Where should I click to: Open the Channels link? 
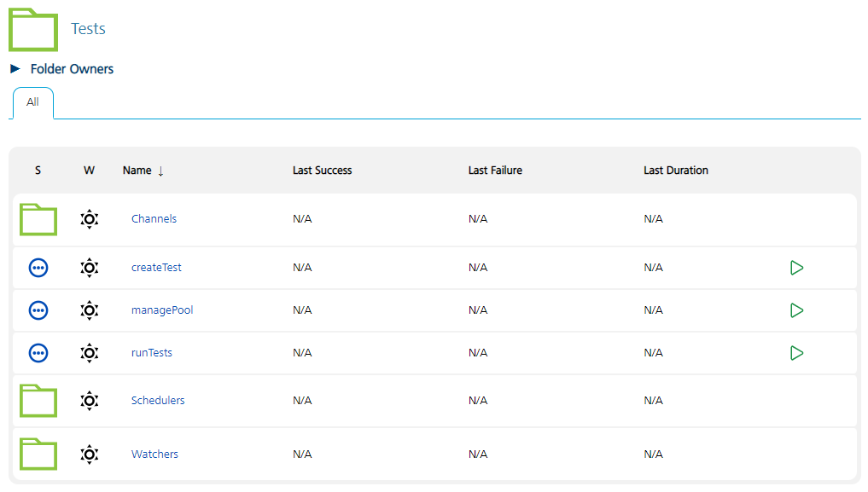[154, 219]
